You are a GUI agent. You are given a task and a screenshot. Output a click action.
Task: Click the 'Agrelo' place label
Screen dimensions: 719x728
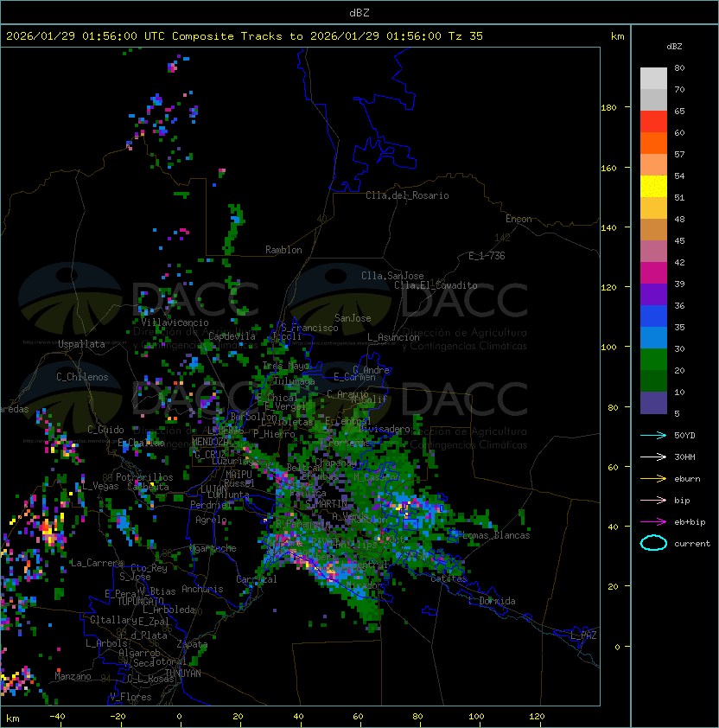[211, 520]
